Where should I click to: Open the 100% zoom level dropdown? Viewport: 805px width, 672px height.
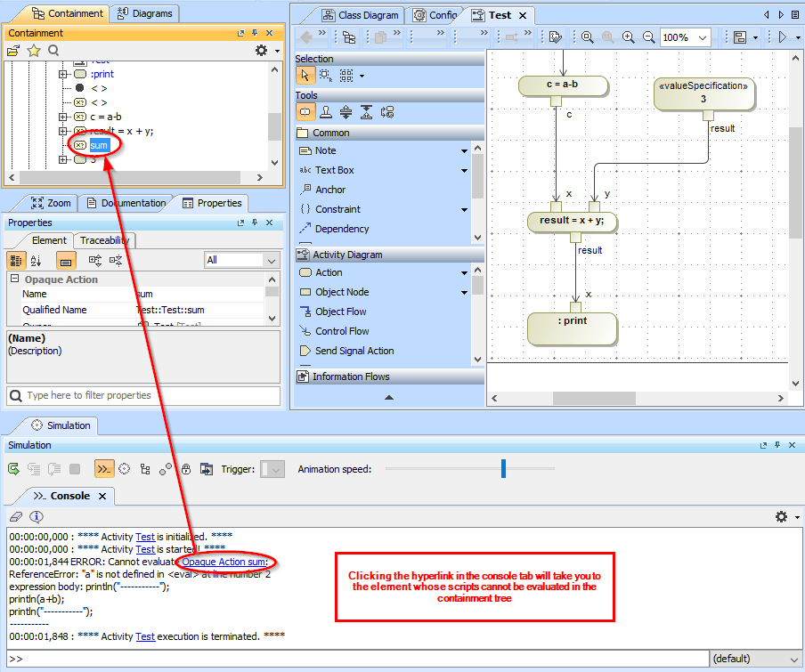click(703, 37)
